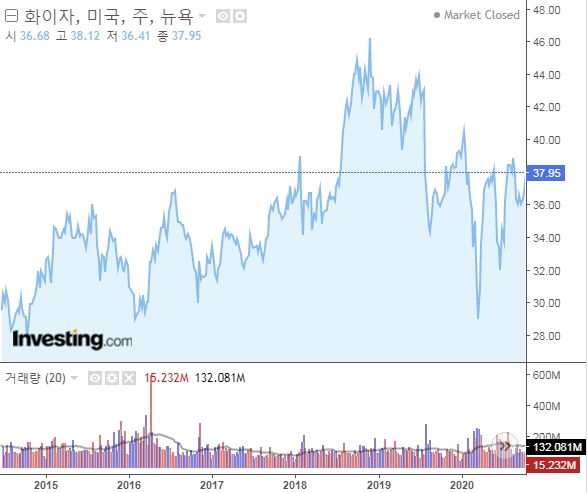587x493 pixels.
Task: Click the 15.232M red volume axis label
Action: tap(553, 465)
